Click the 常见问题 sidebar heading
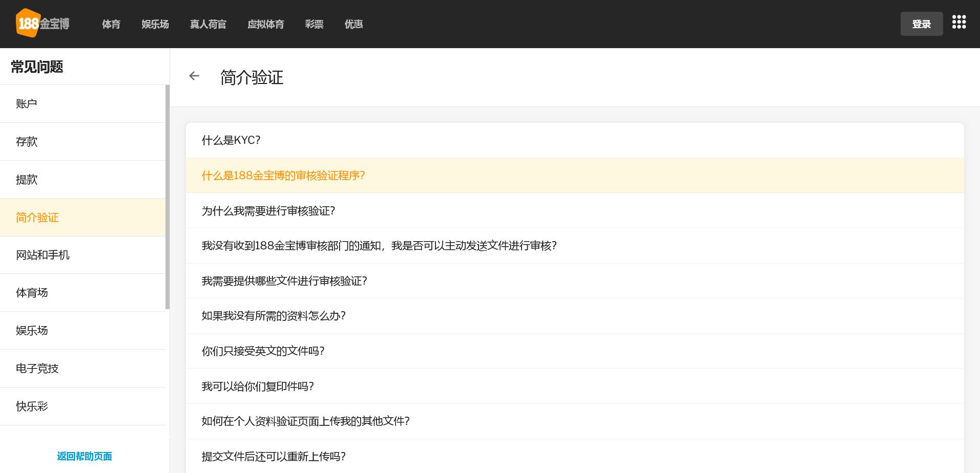The height and width of the screenshot is (473, 980). pyautogui.click(x=37, y=67)
